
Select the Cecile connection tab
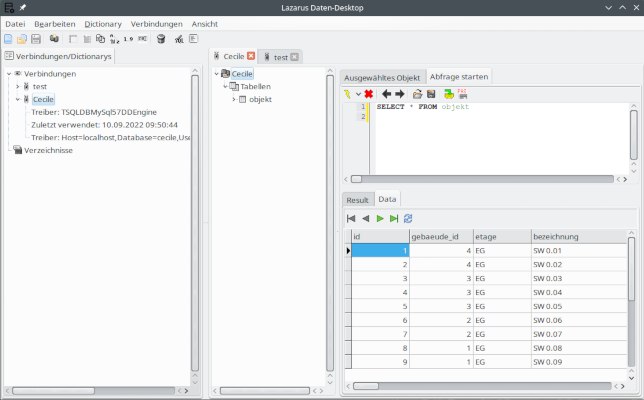[x=234, y=56]
